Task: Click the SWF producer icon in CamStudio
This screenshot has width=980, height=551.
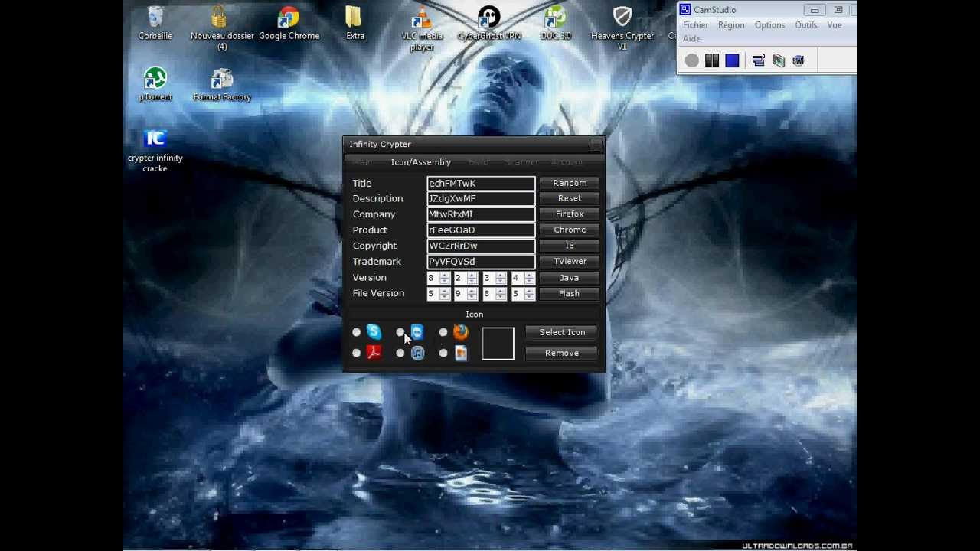Action: (799, 61)
